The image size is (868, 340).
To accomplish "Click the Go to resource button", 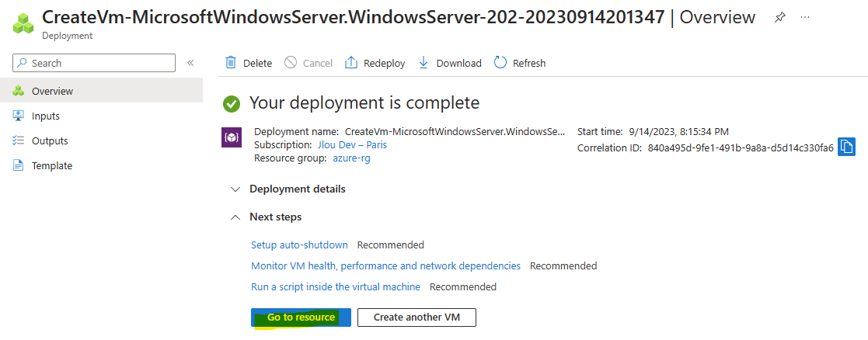I will (x=301, y=317).
